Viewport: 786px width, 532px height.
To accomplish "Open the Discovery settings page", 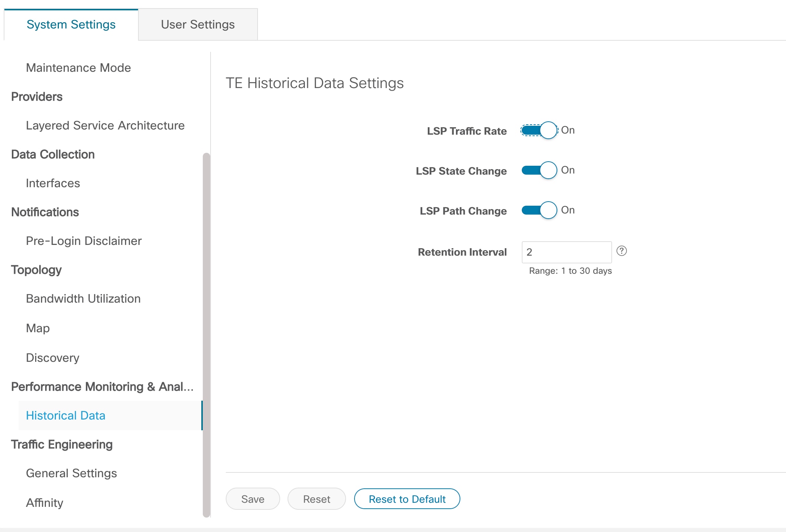I will 53,358.
